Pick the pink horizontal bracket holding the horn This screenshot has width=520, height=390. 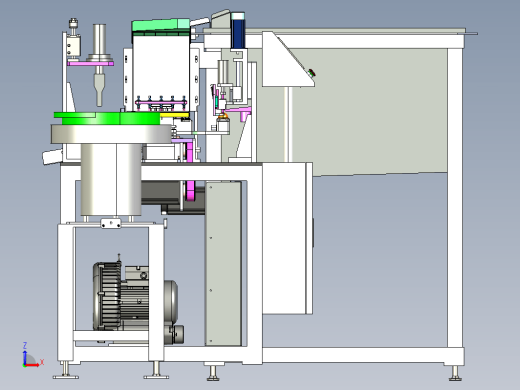tap(91, 63)
